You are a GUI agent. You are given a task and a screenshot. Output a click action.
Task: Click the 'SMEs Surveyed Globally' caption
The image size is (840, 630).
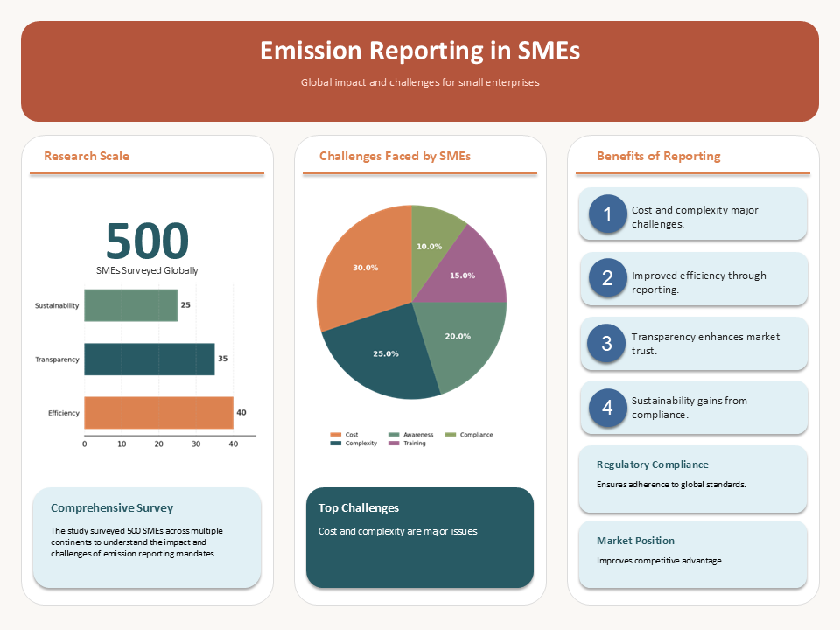tap(147, 270)
